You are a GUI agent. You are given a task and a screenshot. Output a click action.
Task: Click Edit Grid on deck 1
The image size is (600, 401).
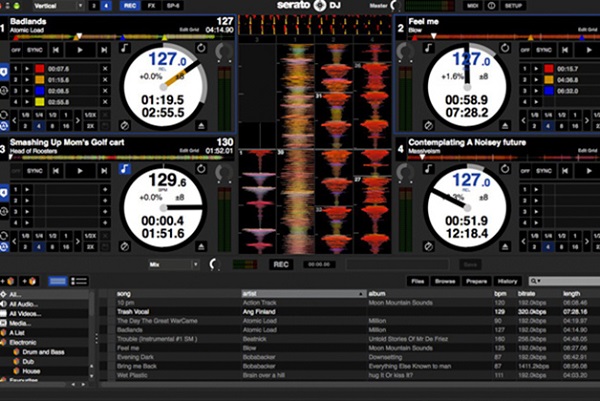pos(189,30)
